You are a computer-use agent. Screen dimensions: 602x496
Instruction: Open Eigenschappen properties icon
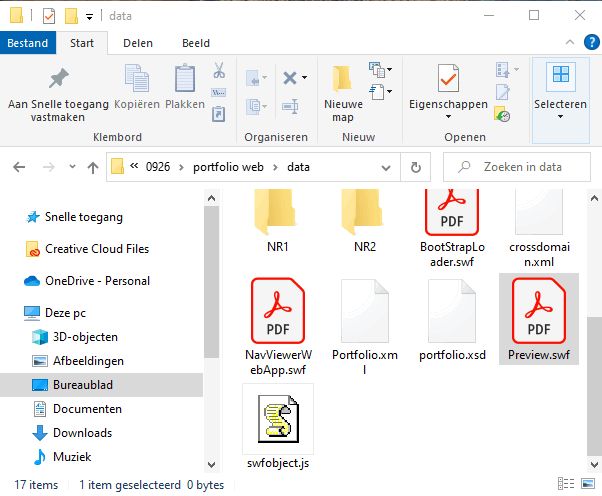[448, 78]
